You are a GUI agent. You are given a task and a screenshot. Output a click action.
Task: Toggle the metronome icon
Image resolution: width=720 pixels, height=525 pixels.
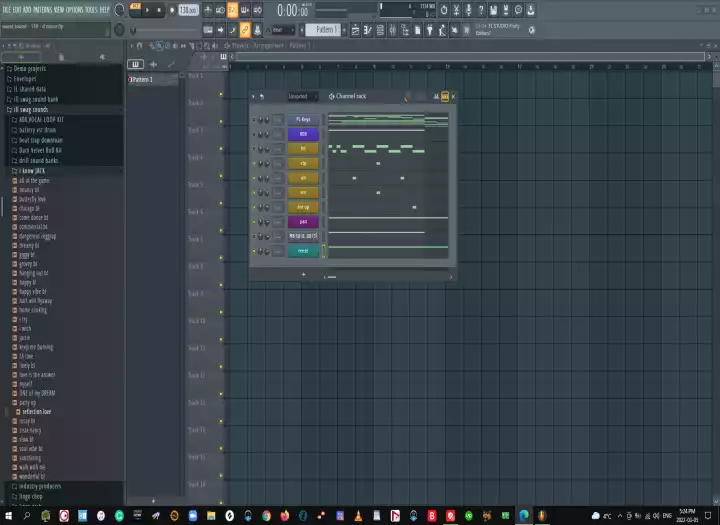(208, 10)
